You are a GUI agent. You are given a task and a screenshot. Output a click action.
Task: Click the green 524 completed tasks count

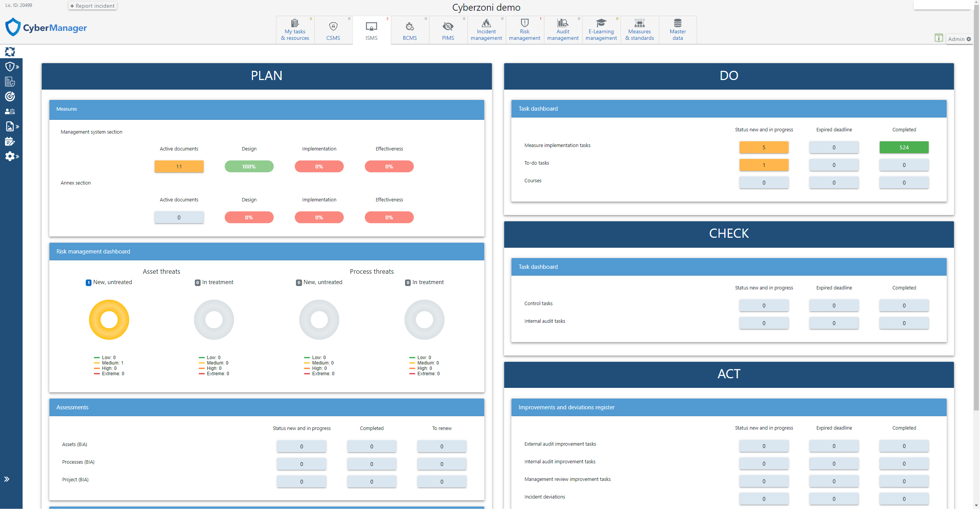click(x=903, y=147)
